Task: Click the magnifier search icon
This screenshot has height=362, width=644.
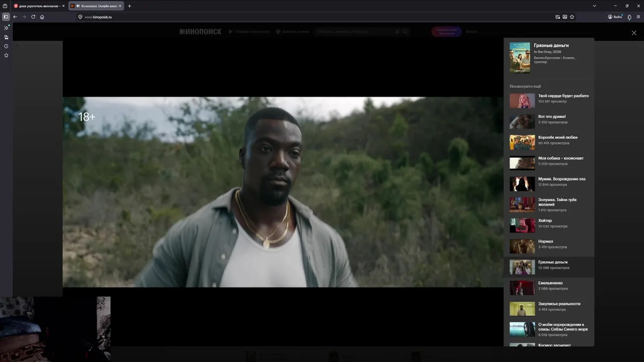Action: pyautogui.click(x=405, y=32)
